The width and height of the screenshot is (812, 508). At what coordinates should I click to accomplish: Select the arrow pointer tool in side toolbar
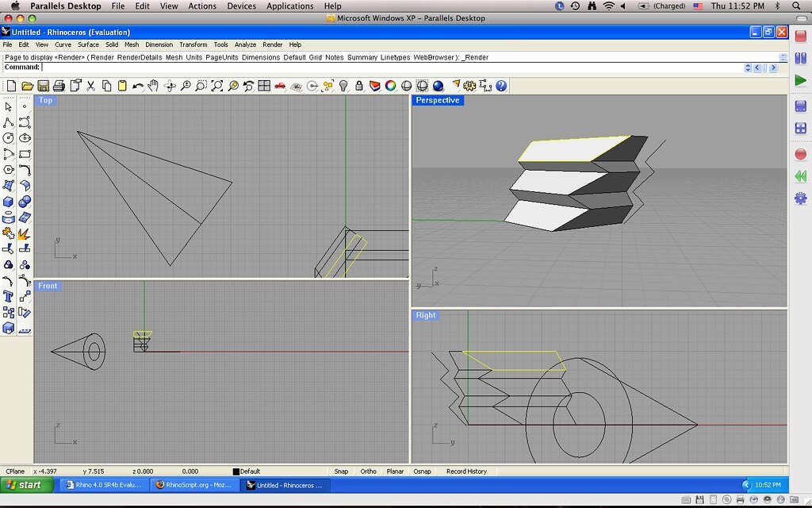[x=8, y=106]
